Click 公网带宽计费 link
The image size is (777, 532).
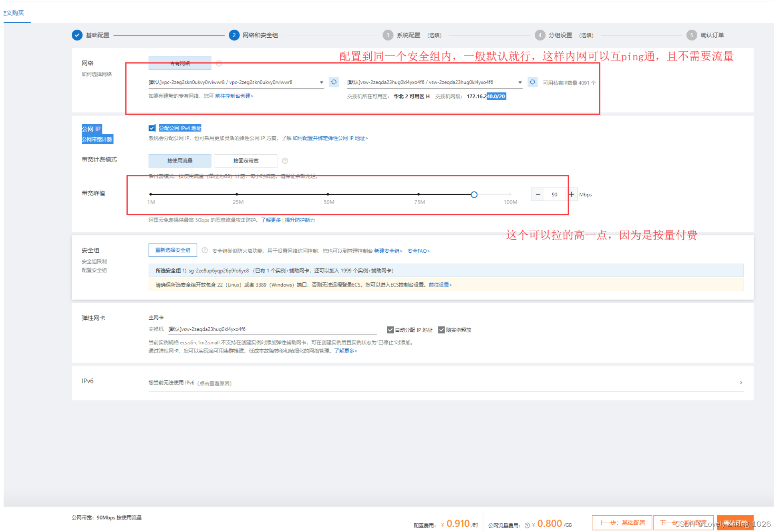(97, 139)
